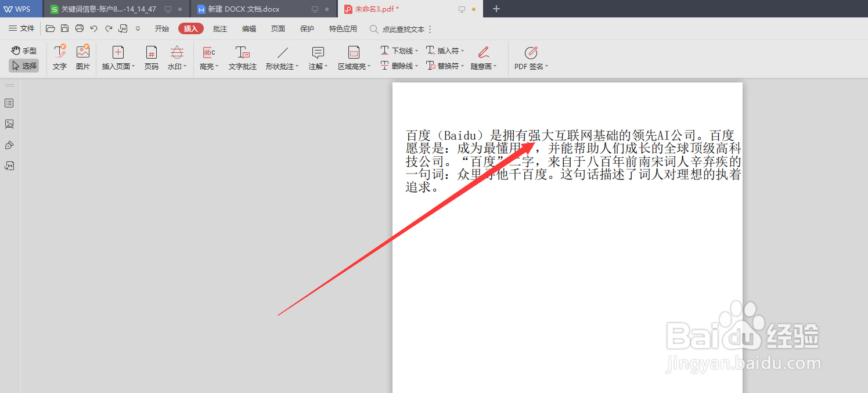Image resolution: width=868 pixels, height=393 pixels.
Task: Open the PDF 签名 signature dropdown
Action: point(531,58)
